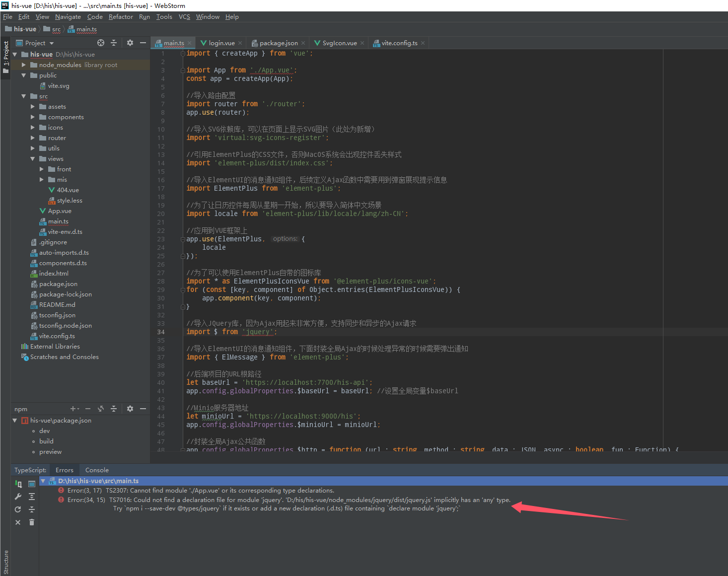Click the wrench icon in TypeScript panel
The width and height of the screenshot is (728, 576).
click(18, 497)
